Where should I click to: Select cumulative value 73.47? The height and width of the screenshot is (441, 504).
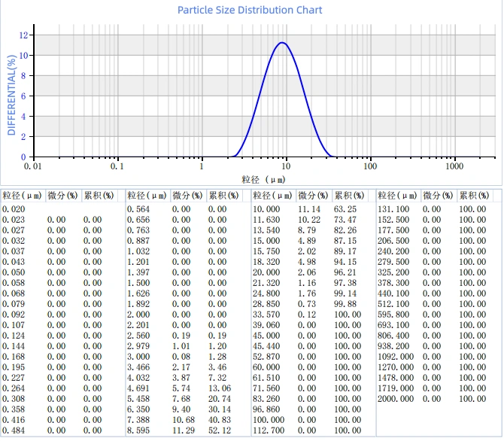coord(345,220)
